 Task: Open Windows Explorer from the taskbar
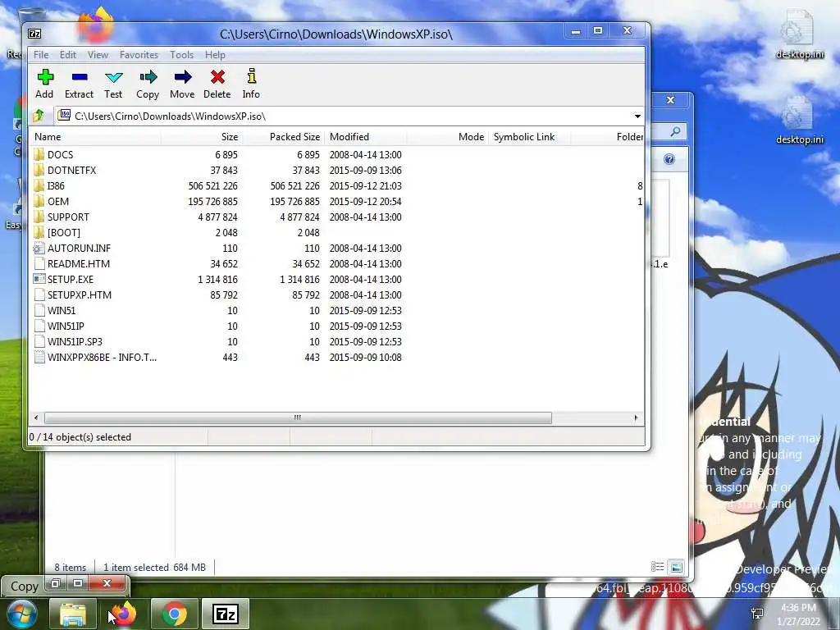tap(73, 614)
